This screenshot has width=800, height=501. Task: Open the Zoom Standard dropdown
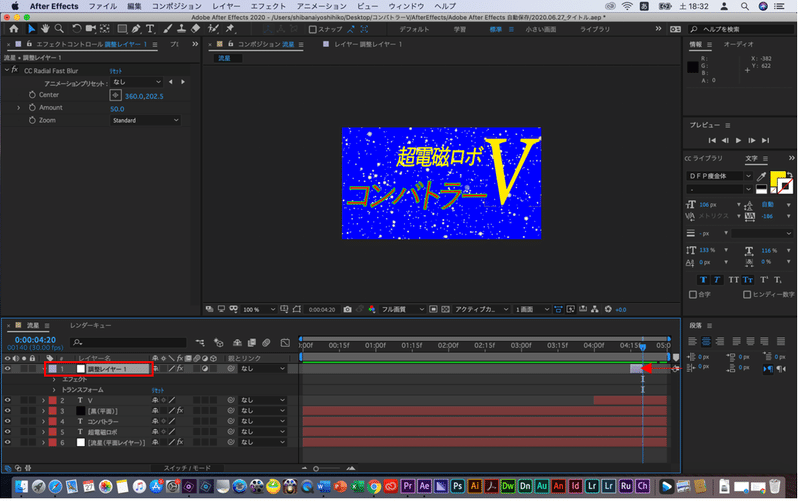[x=145, y=120]
